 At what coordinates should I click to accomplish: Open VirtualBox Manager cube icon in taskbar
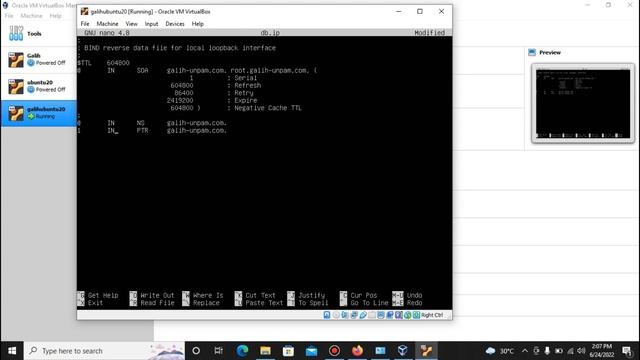pyautogui.click(x=403, y=351)
